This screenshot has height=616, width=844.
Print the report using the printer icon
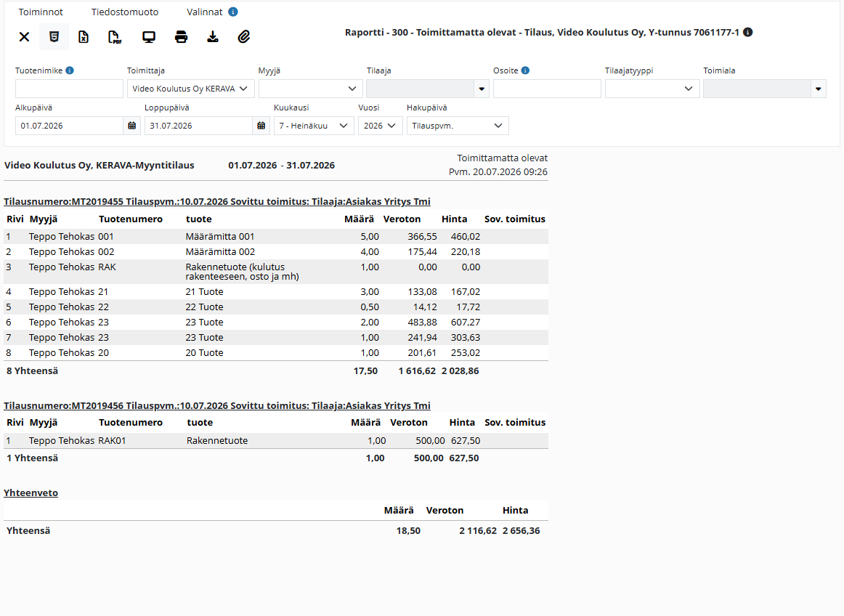pos(182,36)
